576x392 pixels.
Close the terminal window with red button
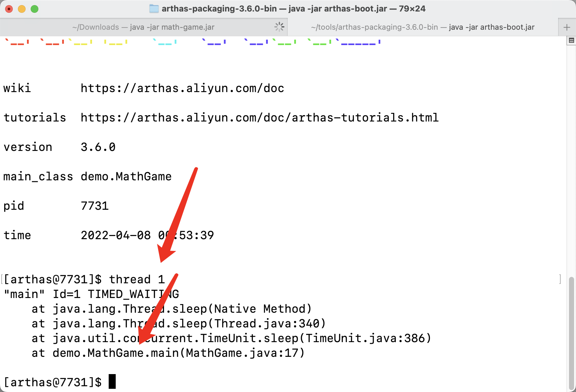(x=9, y=9)
